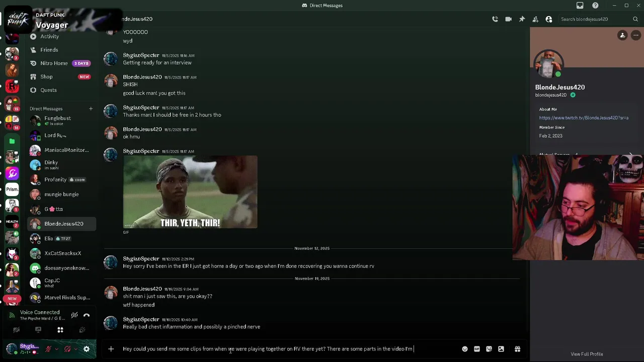The width and height of the screenshot is (644, 362).
Task: Open the sticker picker
Action: pyautogui.click(x=489, y=349)
